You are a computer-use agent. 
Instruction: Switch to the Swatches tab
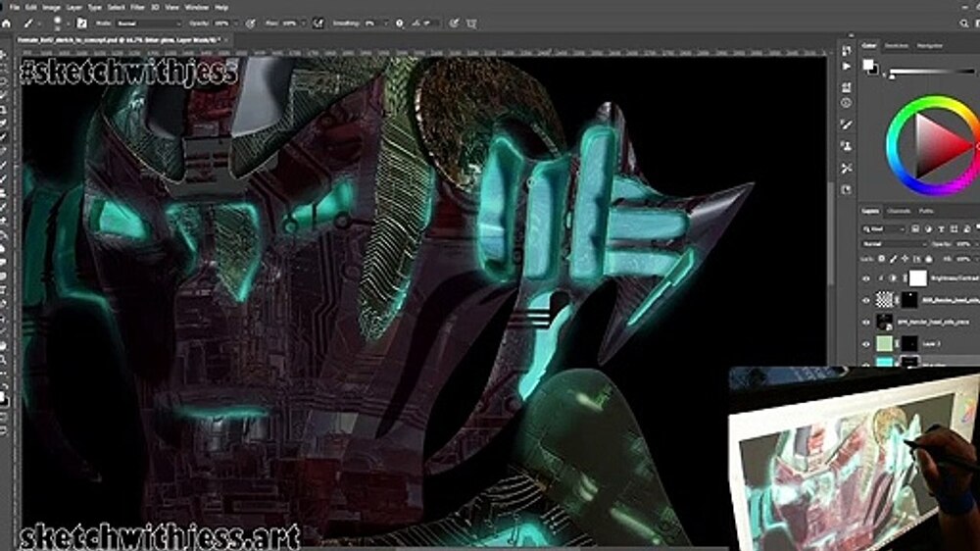(x=896, y=46)
